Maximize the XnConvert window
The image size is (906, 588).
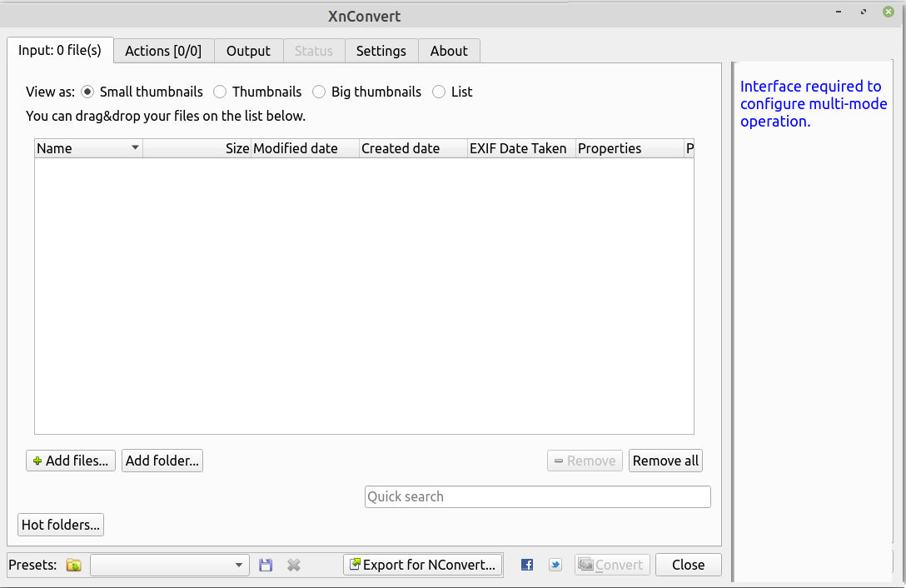[x=864, y=12]
